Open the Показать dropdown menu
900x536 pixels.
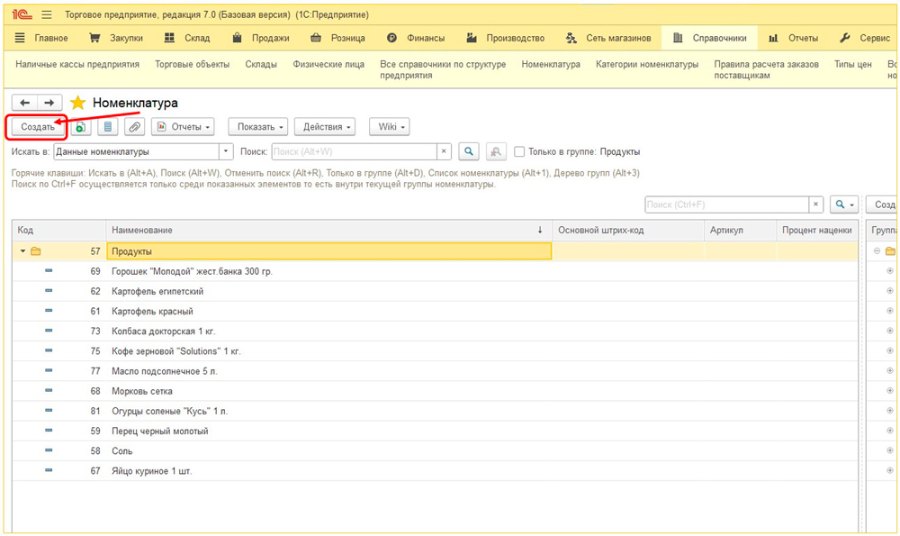coord(259,127)
